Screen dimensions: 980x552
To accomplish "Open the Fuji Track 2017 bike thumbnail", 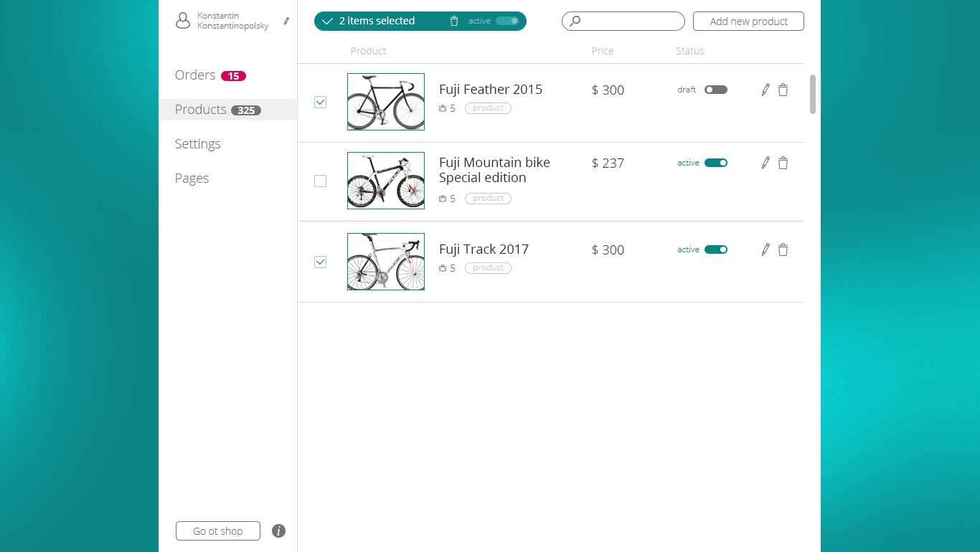I will click(386, 262).
